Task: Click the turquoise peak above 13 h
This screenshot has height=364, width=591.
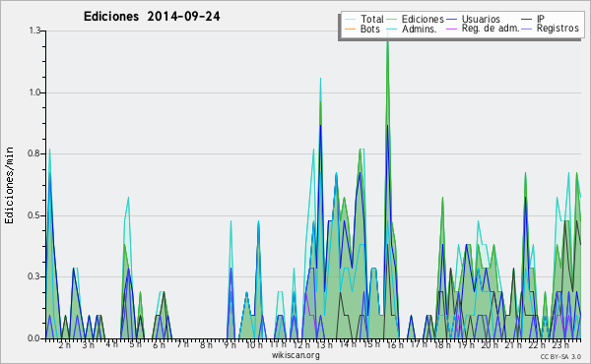Action: [320, 79]
